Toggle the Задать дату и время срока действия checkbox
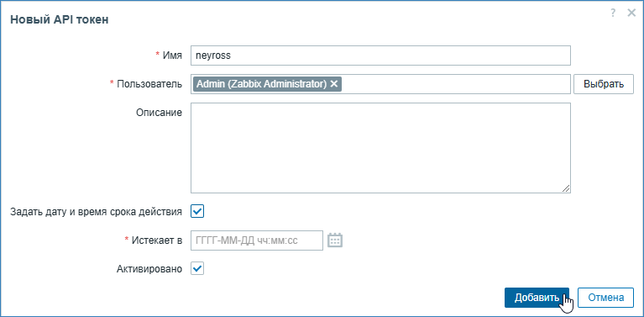Viewport: 644px width, 317px height. point(197,212)
